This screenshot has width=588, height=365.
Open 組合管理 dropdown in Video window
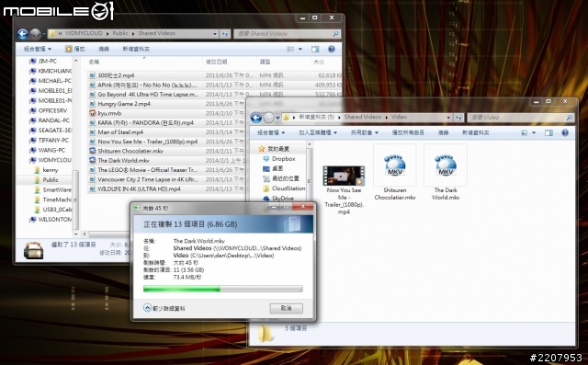coord(271,132)
